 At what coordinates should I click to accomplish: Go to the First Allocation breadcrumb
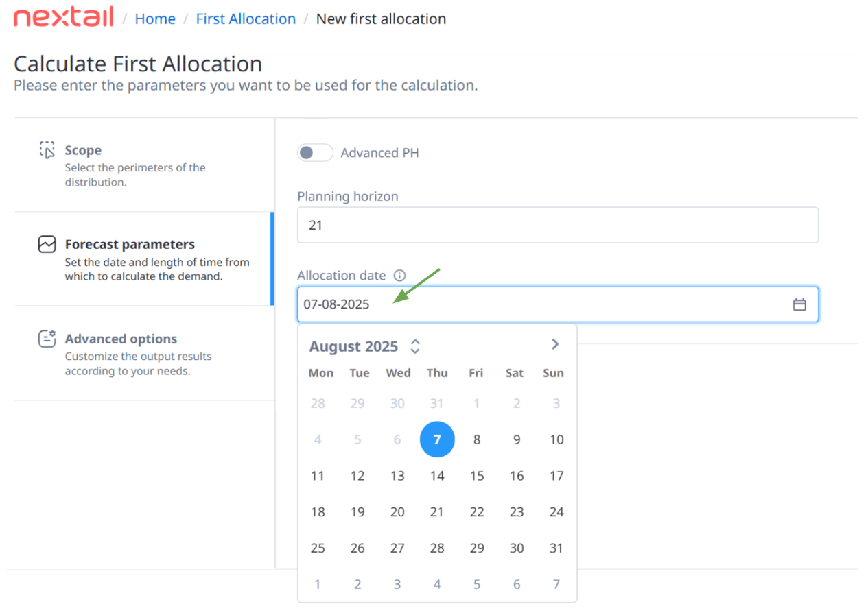[x=246, y=19]
